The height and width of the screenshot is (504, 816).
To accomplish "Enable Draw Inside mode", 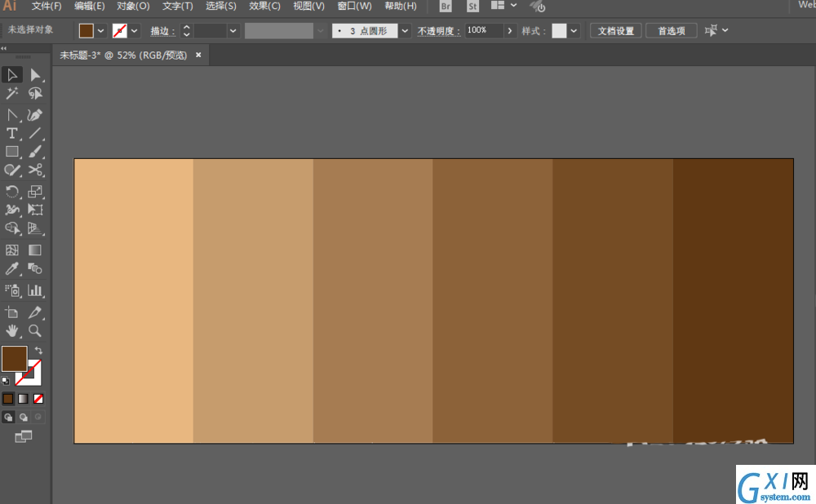I will (x=38, y=417).
